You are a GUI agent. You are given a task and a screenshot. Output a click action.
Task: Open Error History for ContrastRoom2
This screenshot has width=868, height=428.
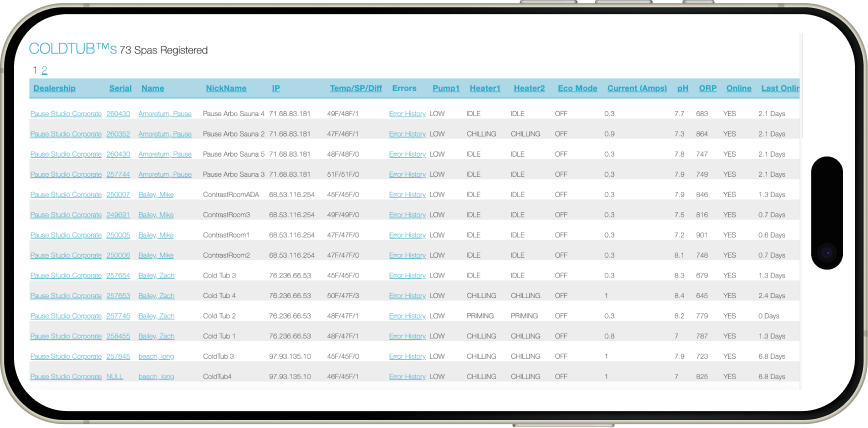pos(407,255)
